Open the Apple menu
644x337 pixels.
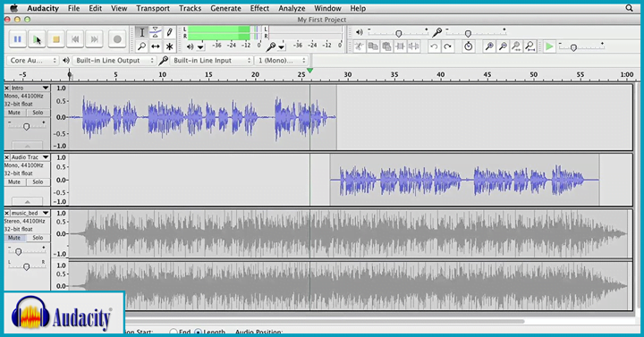point(14,8)
